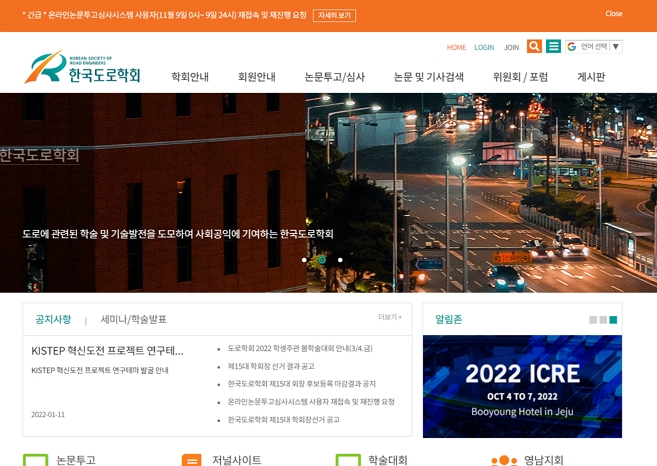Click the orange 영남지회 dots icon
This screenshot has height=466, width=657.
[504, 461]
